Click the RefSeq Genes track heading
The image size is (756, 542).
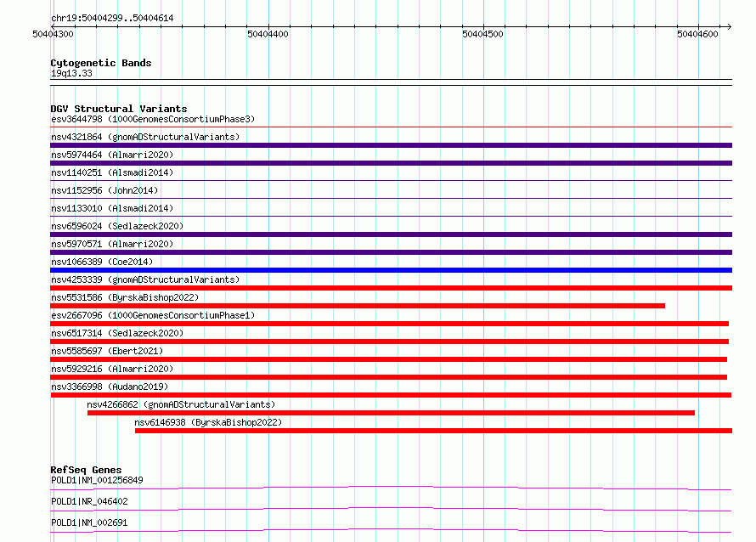coord(86,470)
